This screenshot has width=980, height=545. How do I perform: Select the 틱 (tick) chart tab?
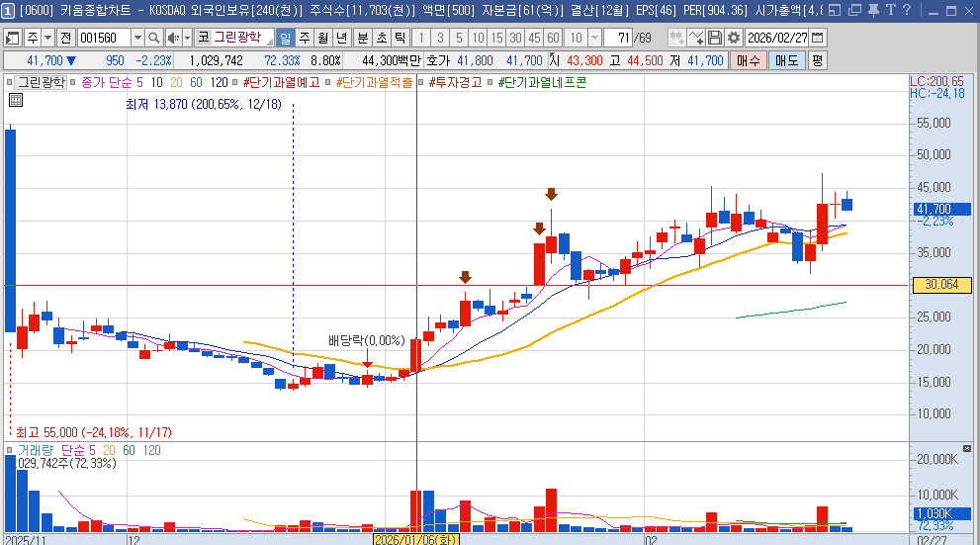[400, 38]
